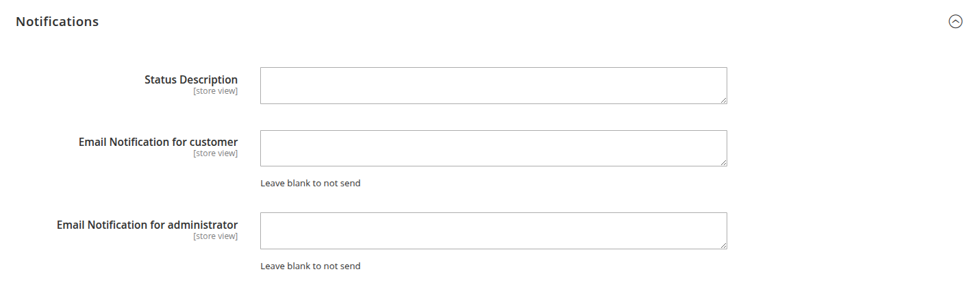980x287 pixels.
Task: Click the word 'Description' in the Status label
Action: (208, 79)
